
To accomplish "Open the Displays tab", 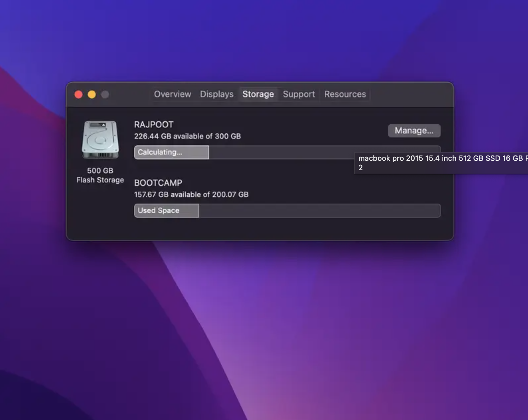I will pyautogui.click(x=216, y=94).
